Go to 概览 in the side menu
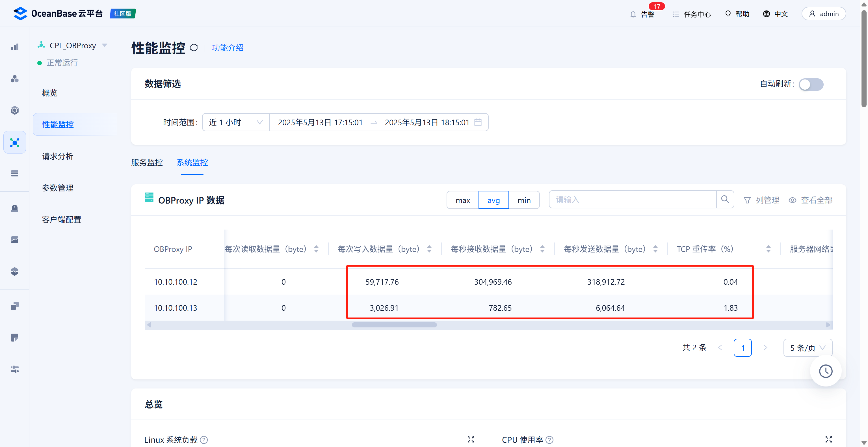 point(49,93)
